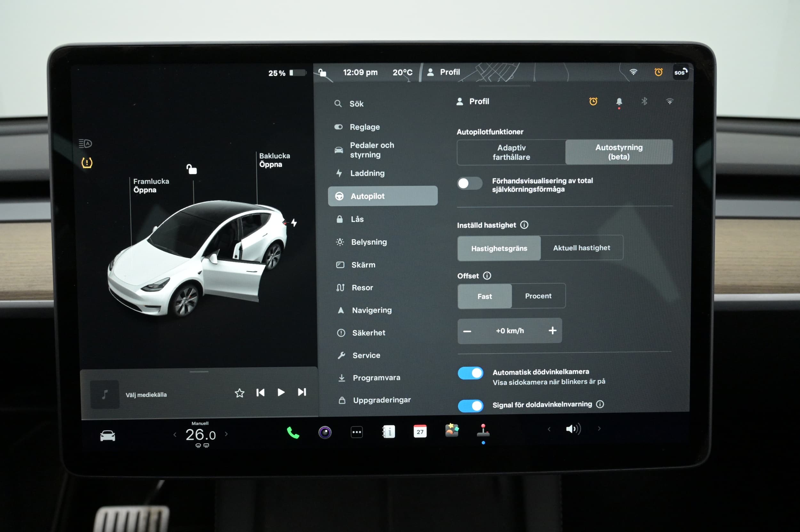
Task: Decrease speed offset with minus button
Action: [x=468, y=331]
